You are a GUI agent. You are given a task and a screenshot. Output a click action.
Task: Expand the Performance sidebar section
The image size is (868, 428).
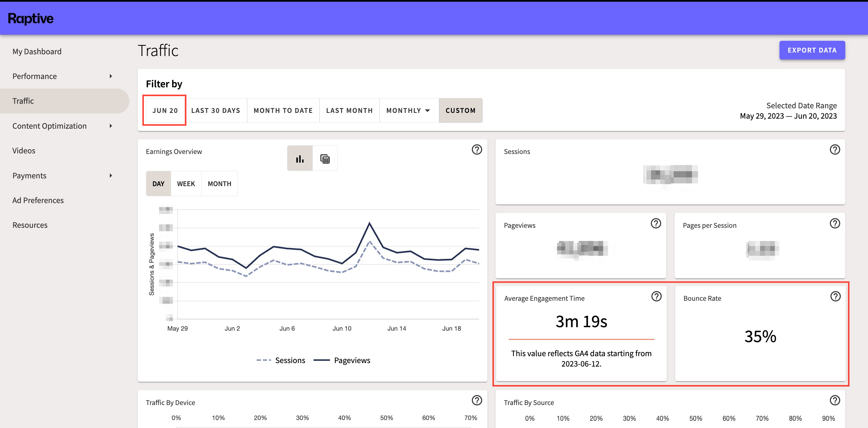pyautogui.click(x=34, y=76)
